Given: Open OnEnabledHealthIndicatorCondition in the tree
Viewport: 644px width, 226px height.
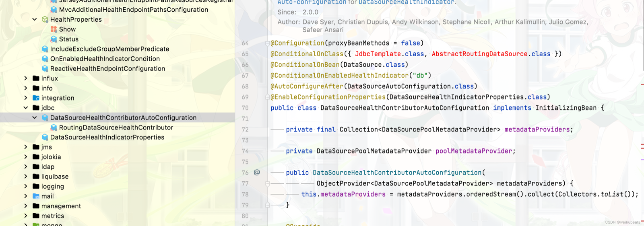Looking at the screenshot, I should [x=105, y=59].
